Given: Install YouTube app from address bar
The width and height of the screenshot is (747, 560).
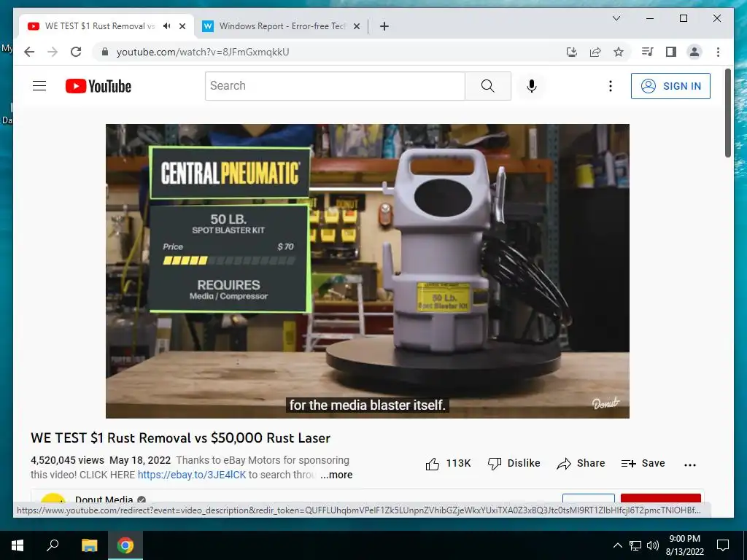Looking at the screenshot, I should point(572,52).
